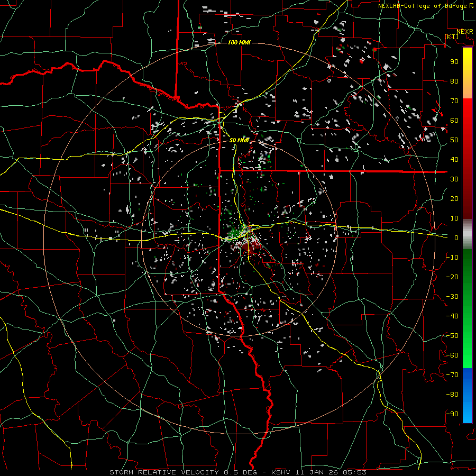Select the -50 value on the velocity scale
Image resolution: width=476 pixels, height=476 pixels.
point(452,336)
